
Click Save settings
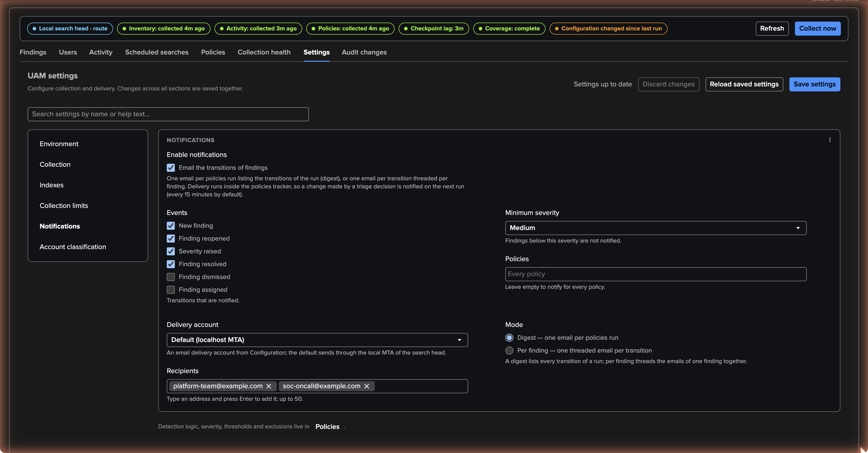click(x=815, y=84)
